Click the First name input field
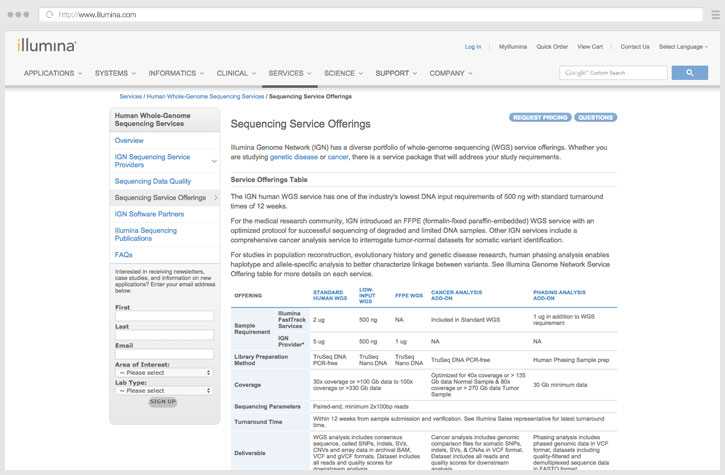 pos(164,316)
